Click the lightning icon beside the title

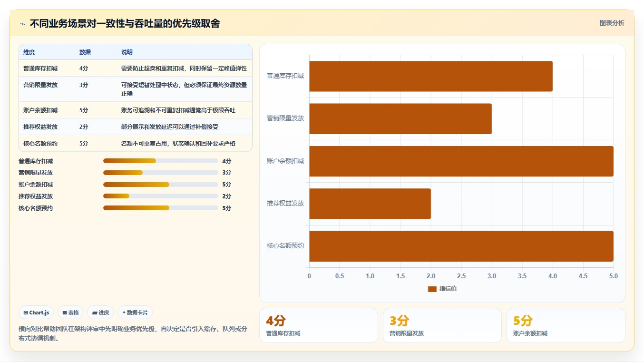[22, 24]
